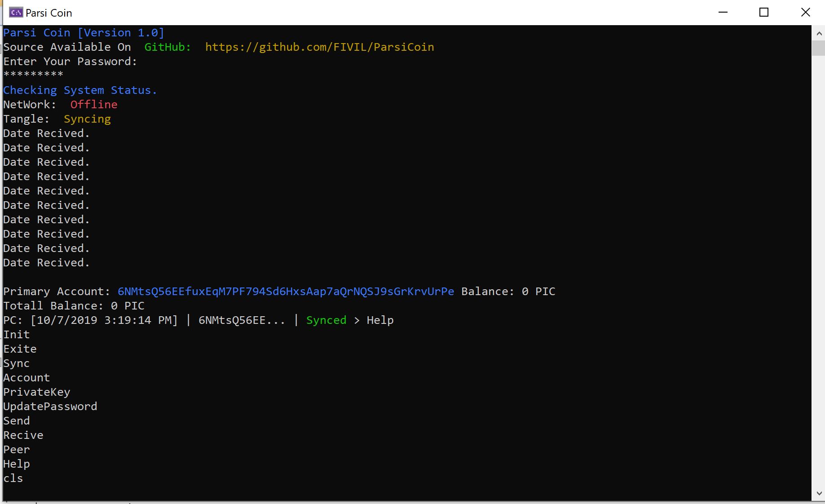
Task: Minimize the Parsi Coin window
Action: [723, 13]
